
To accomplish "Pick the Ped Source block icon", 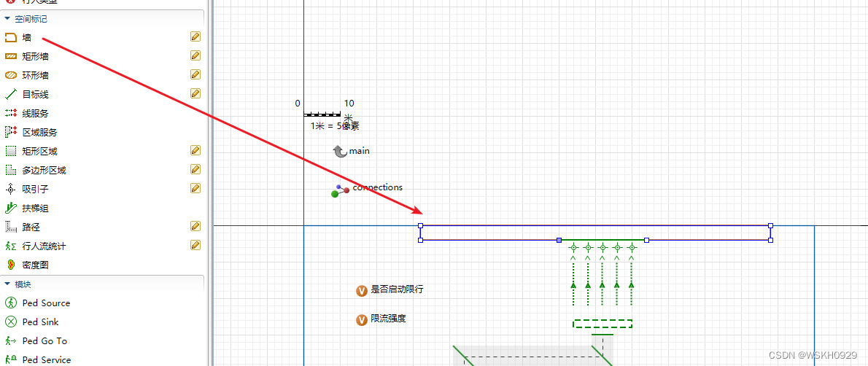I will click(10, 303).
